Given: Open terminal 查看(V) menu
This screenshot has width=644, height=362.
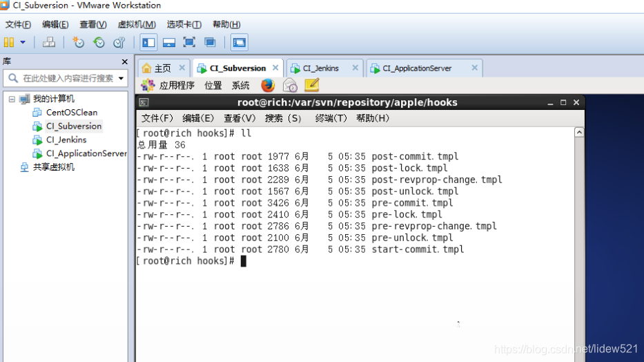Looking at the screenshot, I should point(240,118).
